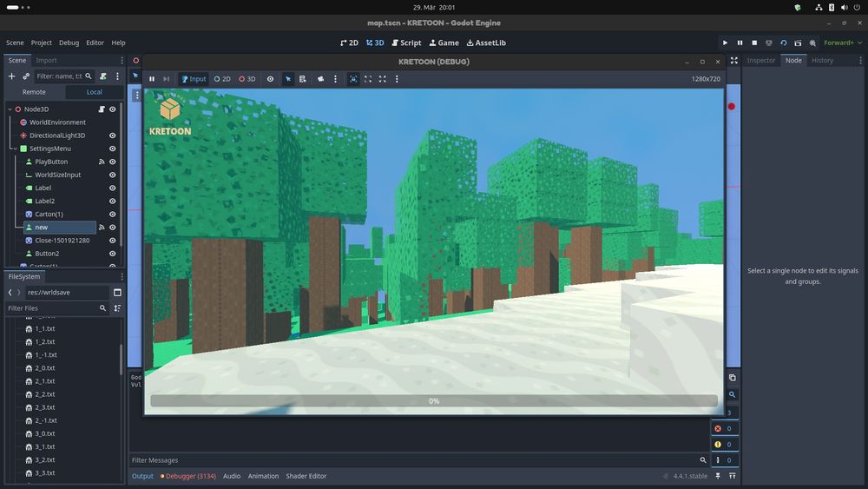Click the copy output icon
Screen dimensions: 868x489
(733, 377)
